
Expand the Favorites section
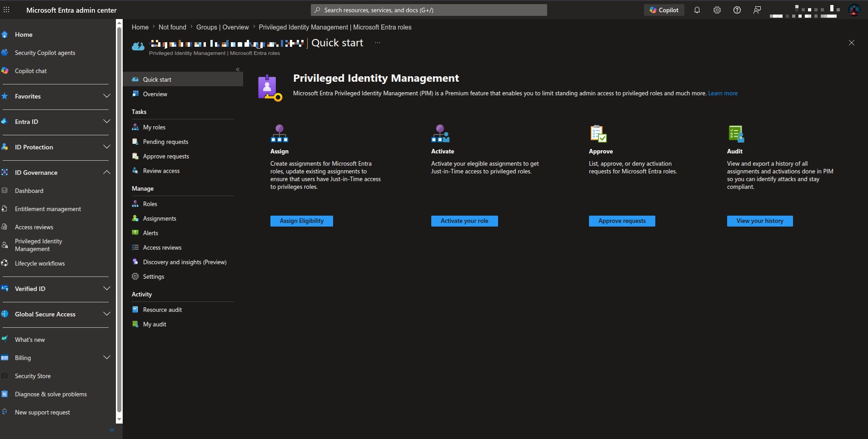point(107,96)
